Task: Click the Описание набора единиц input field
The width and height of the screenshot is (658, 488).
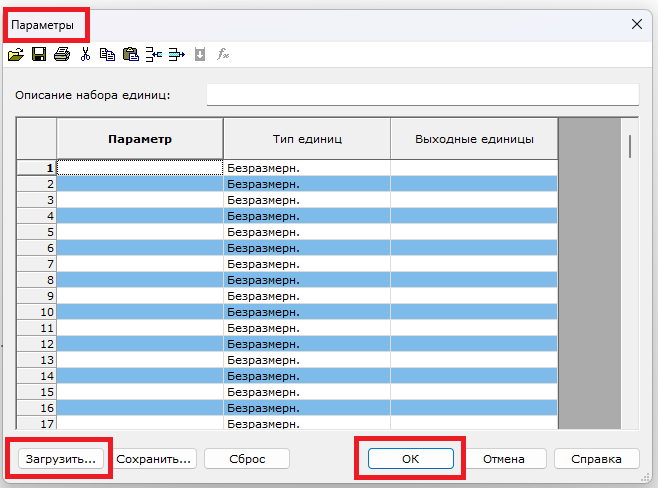Action: point(421,95)
